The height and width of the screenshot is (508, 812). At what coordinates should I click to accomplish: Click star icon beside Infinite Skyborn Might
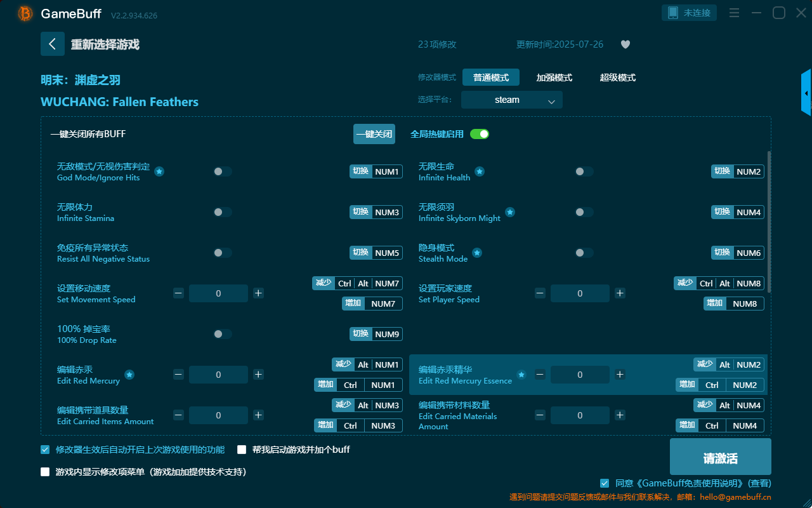pyautogui.click(x=510, y=212)
